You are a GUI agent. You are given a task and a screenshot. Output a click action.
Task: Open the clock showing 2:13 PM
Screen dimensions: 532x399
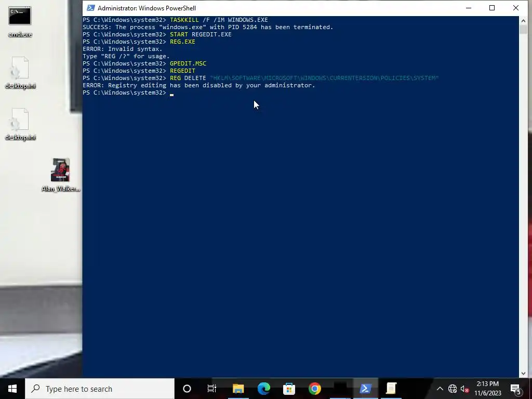[487, 389]
